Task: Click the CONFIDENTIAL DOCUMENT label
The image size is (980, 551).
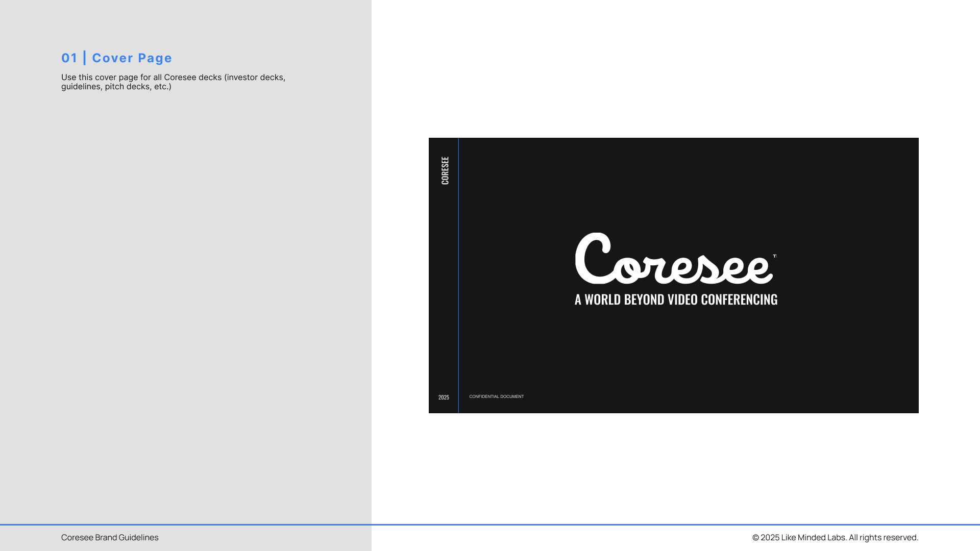Action: (496, 396)
